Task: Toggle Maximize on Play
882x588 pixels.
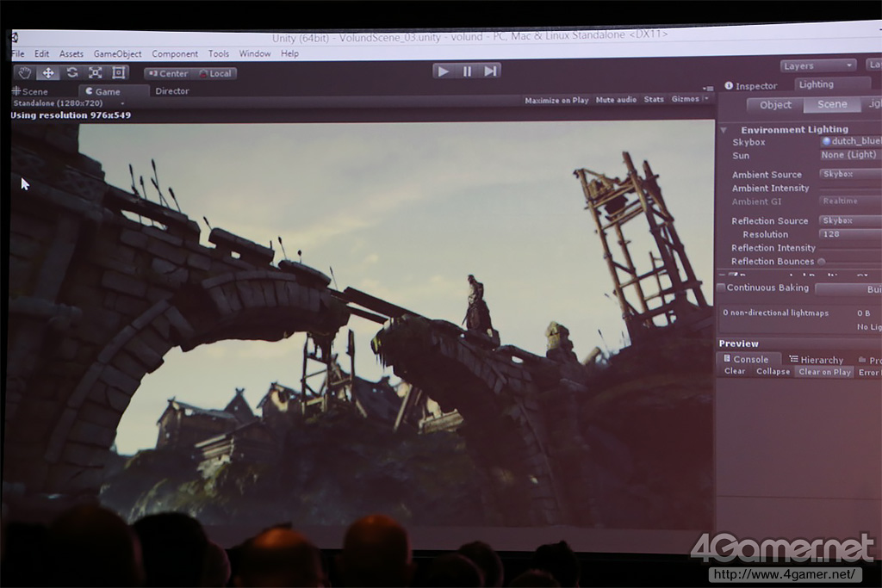Action: pos(556,100)
